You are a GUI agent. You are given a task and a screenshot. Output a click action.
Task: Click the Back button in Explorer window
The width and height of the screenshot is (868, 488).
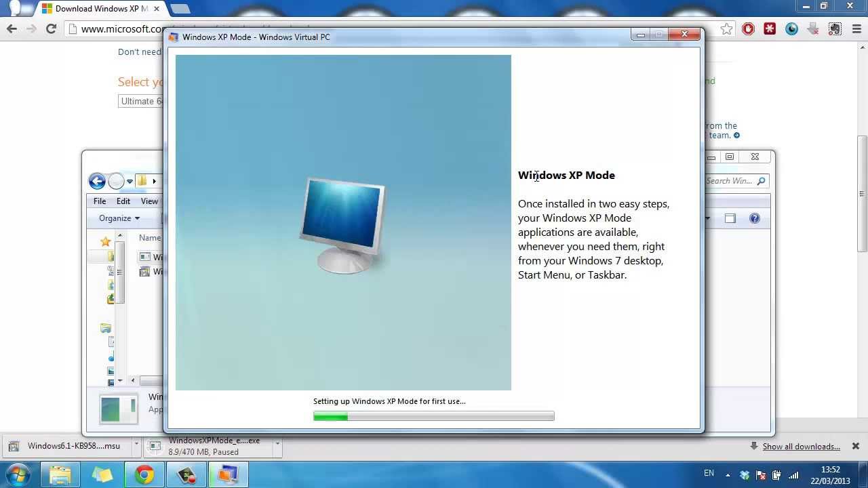pos(97,181)
